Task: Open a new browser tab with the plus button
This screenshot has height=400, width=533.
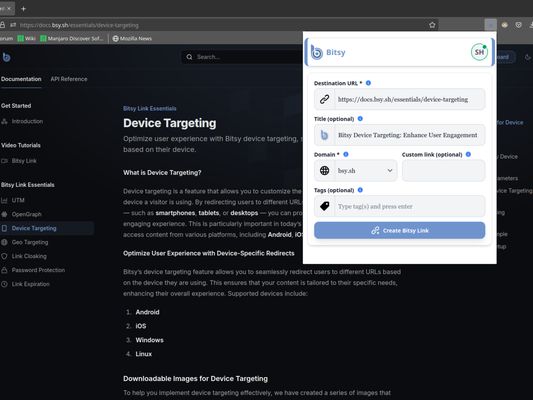Action: coord(23,8)
